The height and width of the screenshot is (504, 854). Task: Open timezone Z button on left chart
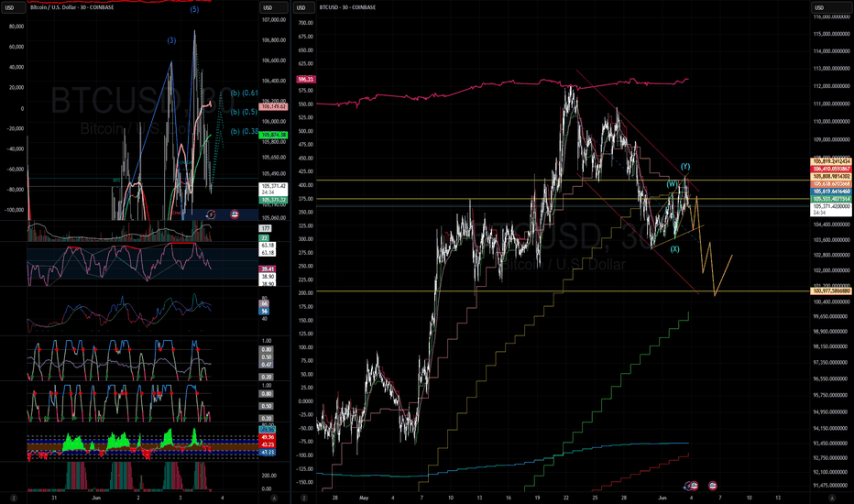pyautogui.click(x=14, y=498)
